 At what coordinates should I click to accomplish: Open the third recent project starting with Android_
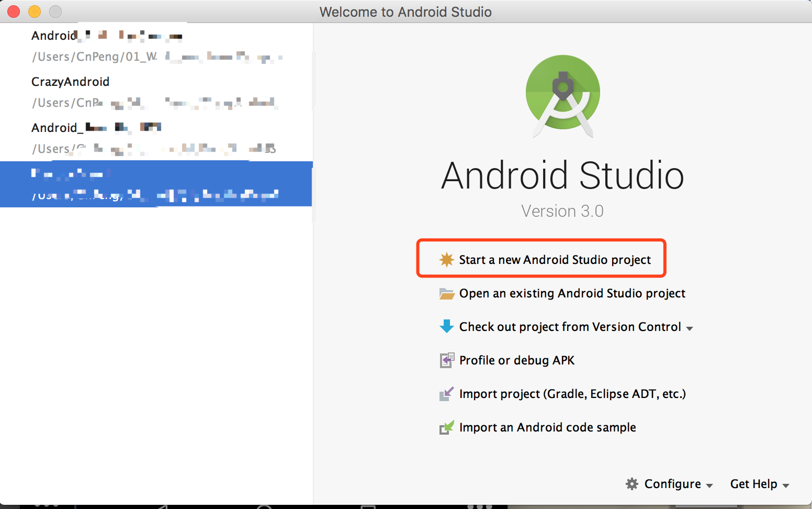point(156,138)
